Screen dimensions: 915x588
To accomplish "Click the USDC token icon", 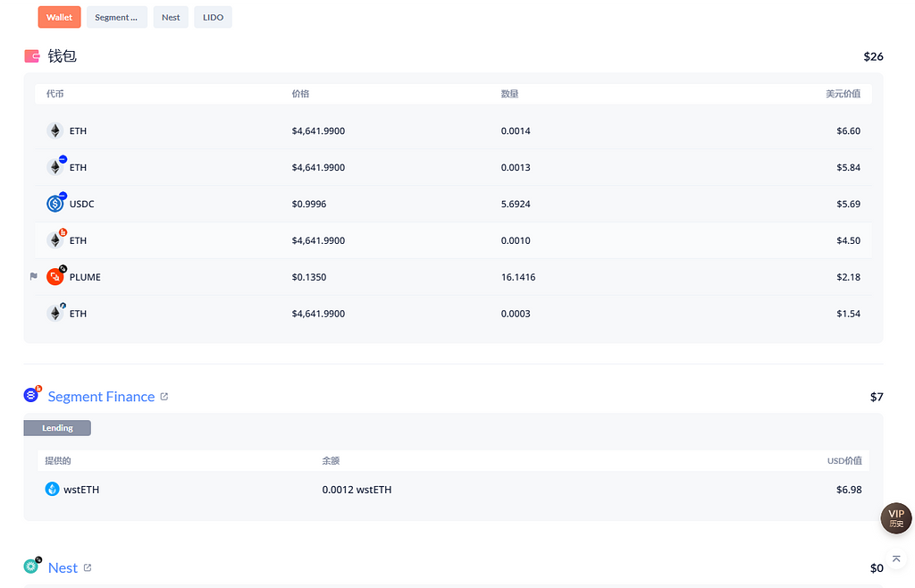I will tap(55, 204).
